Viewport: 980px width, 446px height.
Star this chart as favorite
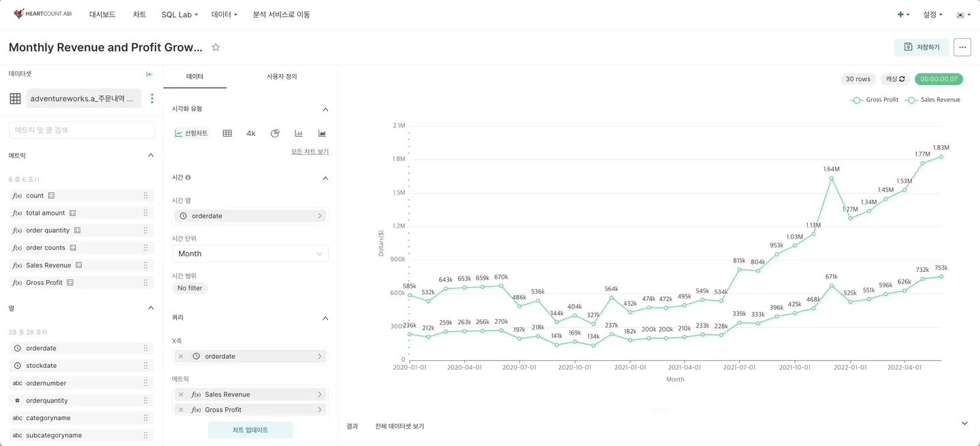pos(216,48)
